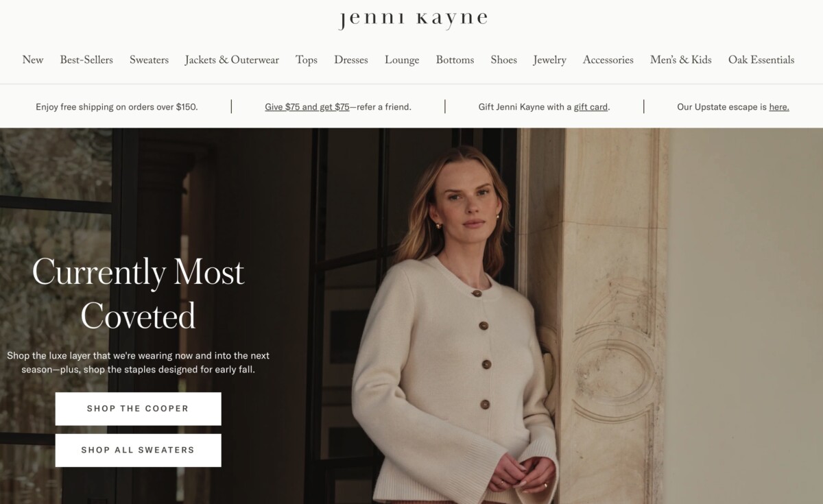Open the Jewelry menu
This screenshot has height=504, width=823.
tap(550, 60)
